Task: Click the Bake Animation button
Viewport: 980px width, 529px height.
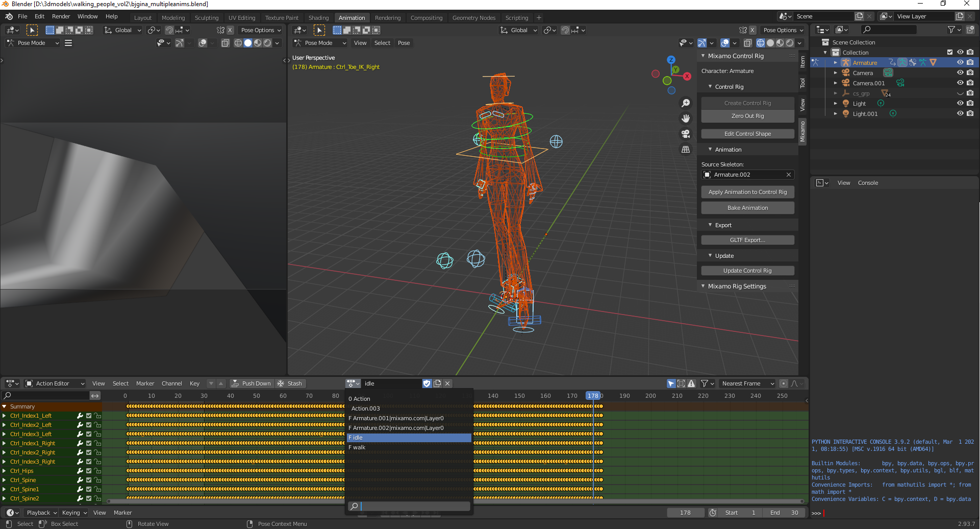Action: tap(747, 208)
